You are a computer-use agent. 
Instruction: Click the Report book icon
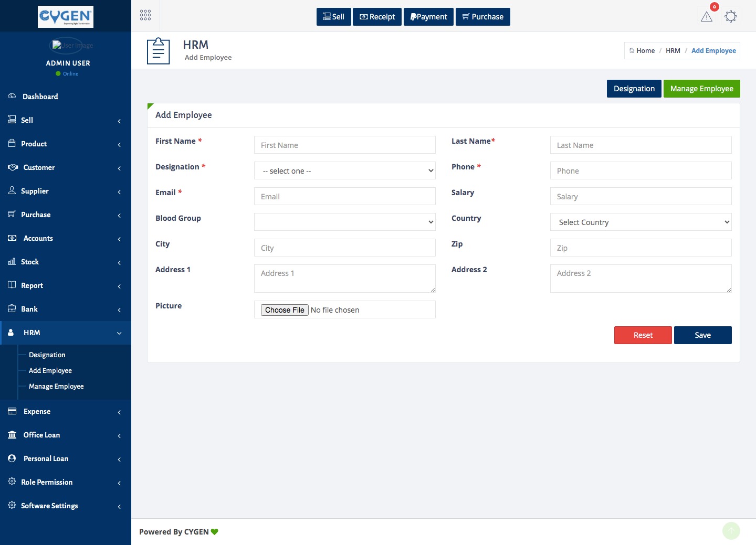click(12, 285)
